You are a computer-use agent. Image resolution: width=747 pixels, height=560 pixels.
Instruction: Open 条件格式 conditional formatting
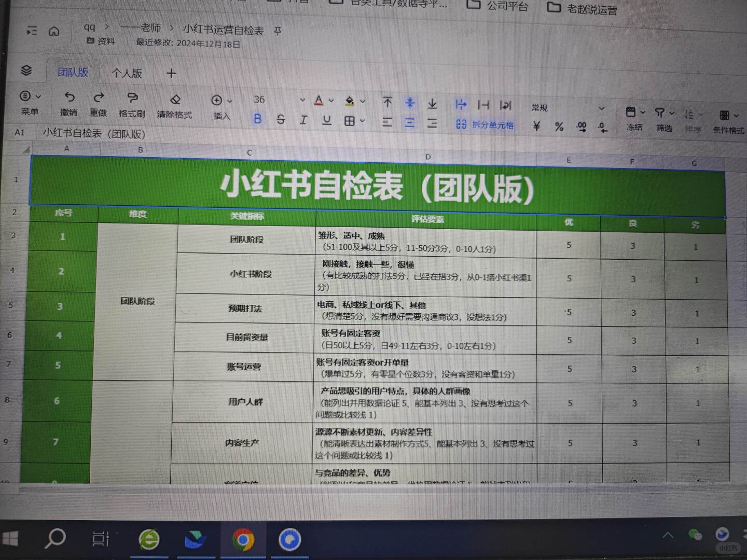click(725, 115)
